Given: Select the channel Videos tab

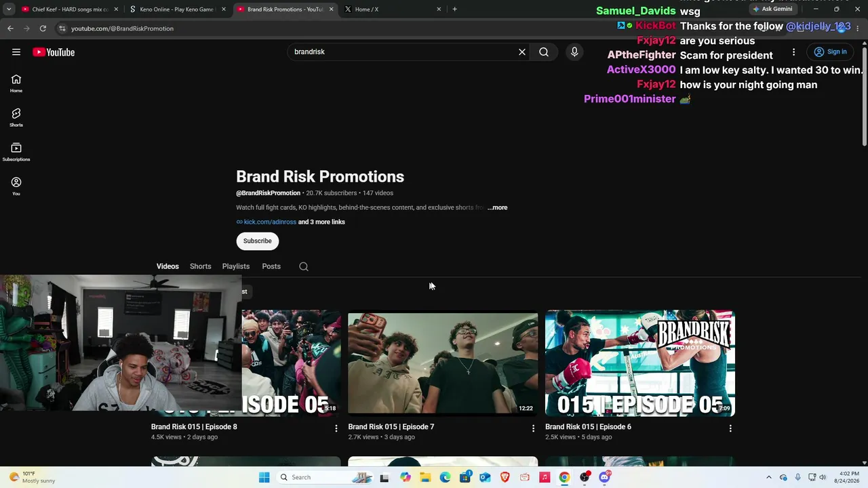Looking at the screenshot, I should pyautogui.click(x=167, y=266).
